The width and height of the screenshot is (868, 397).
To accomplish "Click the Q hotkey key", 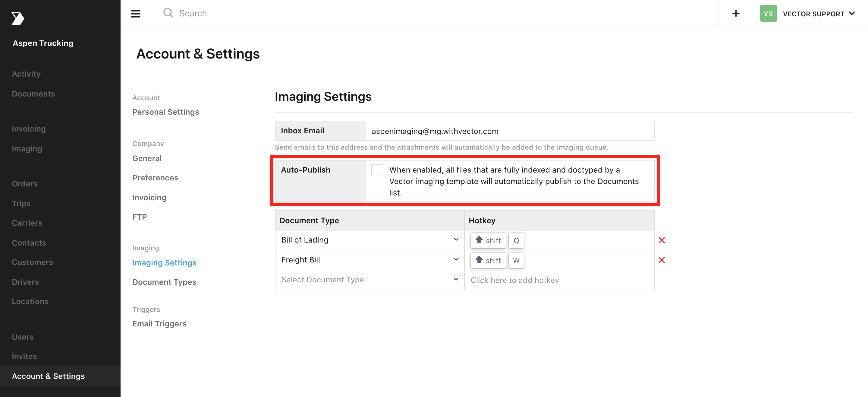I will [x=516, y=240].
